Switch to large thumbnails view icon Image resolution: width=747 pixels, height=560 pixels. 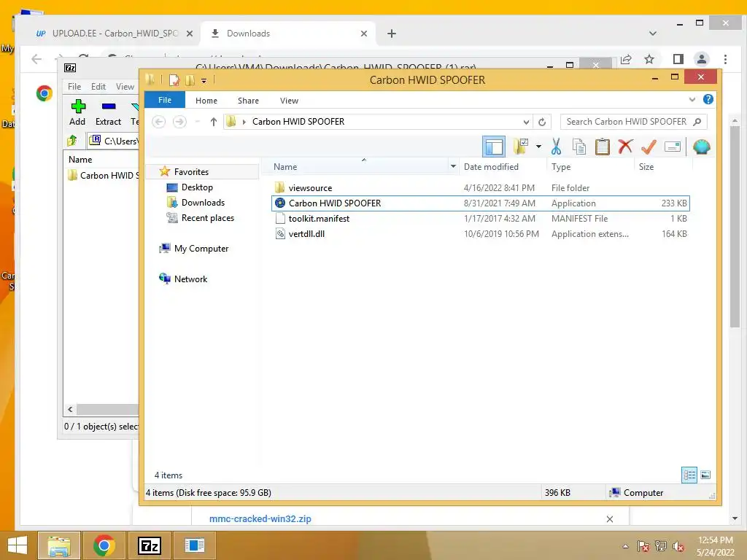pos(705,475)
